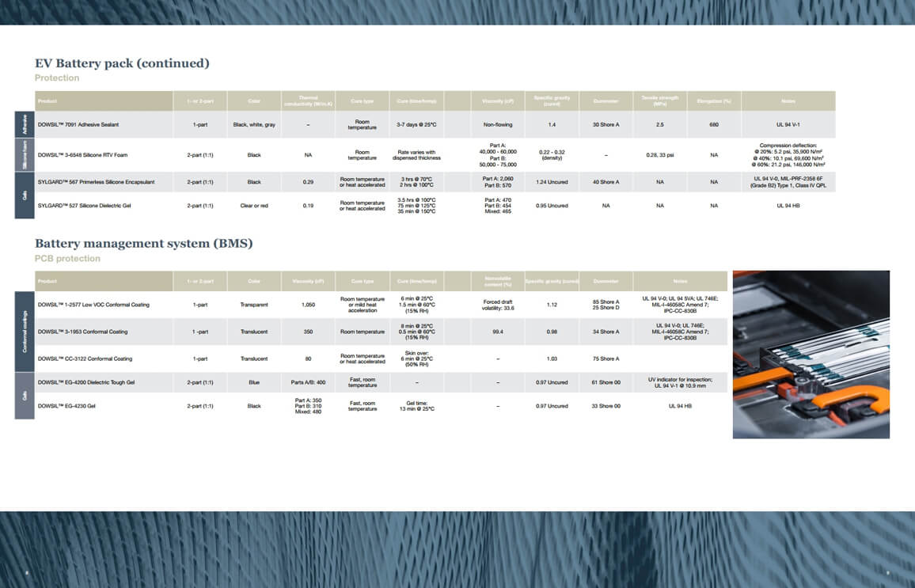Click "DOWSIL 3-6548 Silicone RTV Foam" product name
The width and height of the screenshot is (915, 588).
[x=82, y=155]
